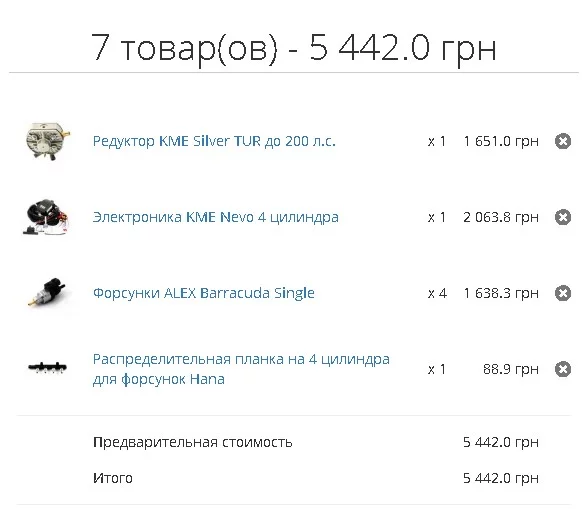Screen dimensions: 582x509
Task: Click the 1 638.3 грн price
Action: click(x=501, y=293)
